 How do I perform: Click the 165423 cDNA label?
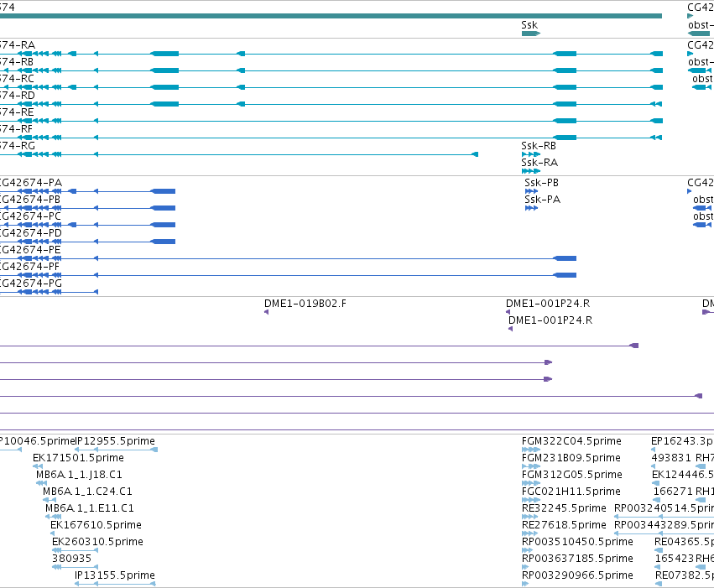coord(675,559)
